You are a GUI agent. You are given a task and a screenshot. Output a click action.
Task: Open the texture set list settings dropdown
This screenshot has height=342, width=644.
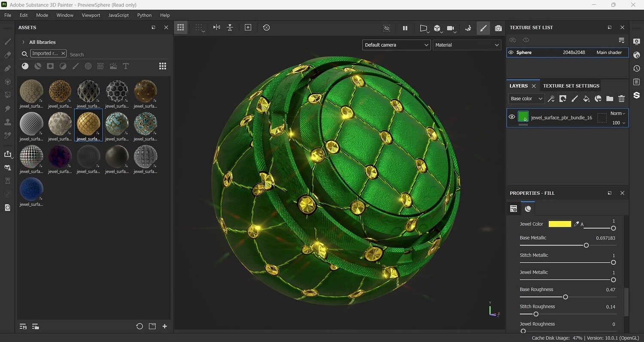[621, 40]
